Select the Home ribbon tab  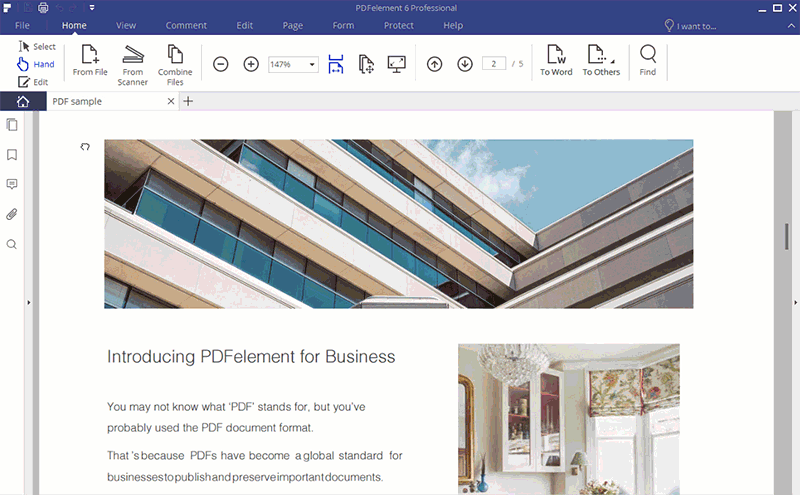pos(74,26)
